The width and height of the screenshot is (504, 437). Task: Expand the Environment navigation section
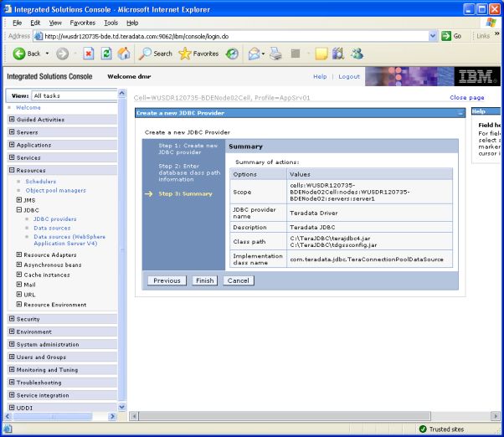[x=12, y=332]
